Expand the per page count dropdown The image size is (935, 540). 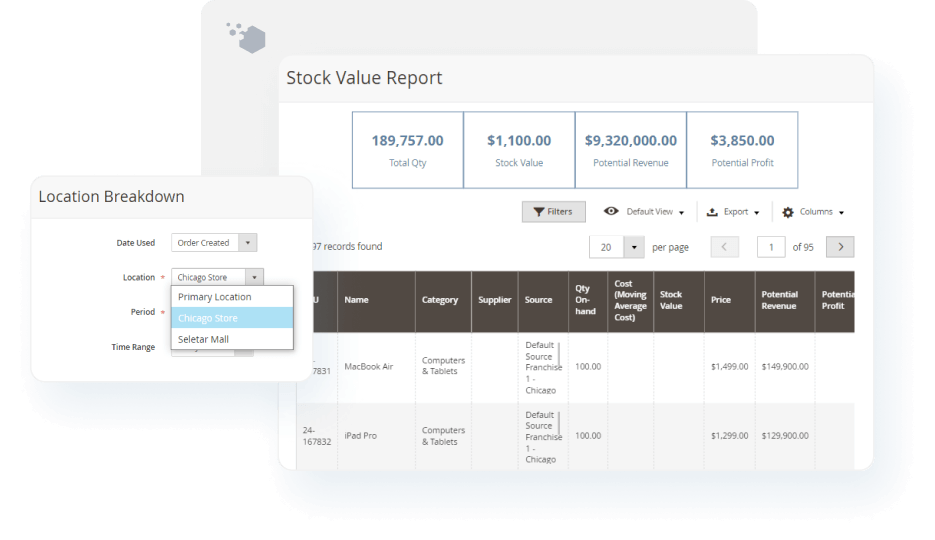pyautogui.click(x=634, y=247)
